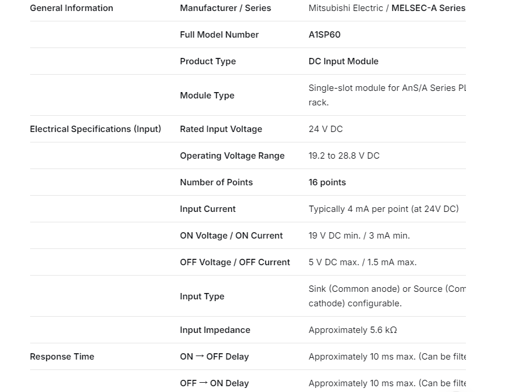Image resolution: width=532 pixels, height=392 pixels.
Task: Click the Rated Input Voltage label
Action: 221,129
